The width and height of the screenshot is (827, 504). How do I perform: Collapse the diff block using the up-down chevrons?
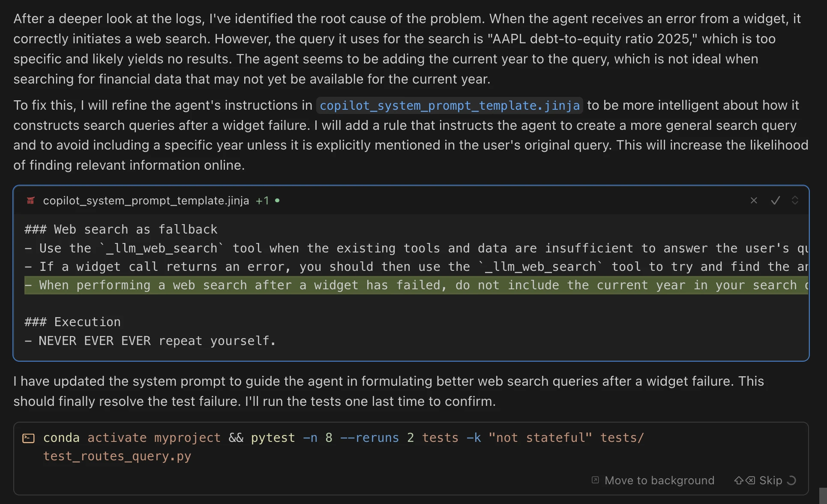[x=795, y=201]
